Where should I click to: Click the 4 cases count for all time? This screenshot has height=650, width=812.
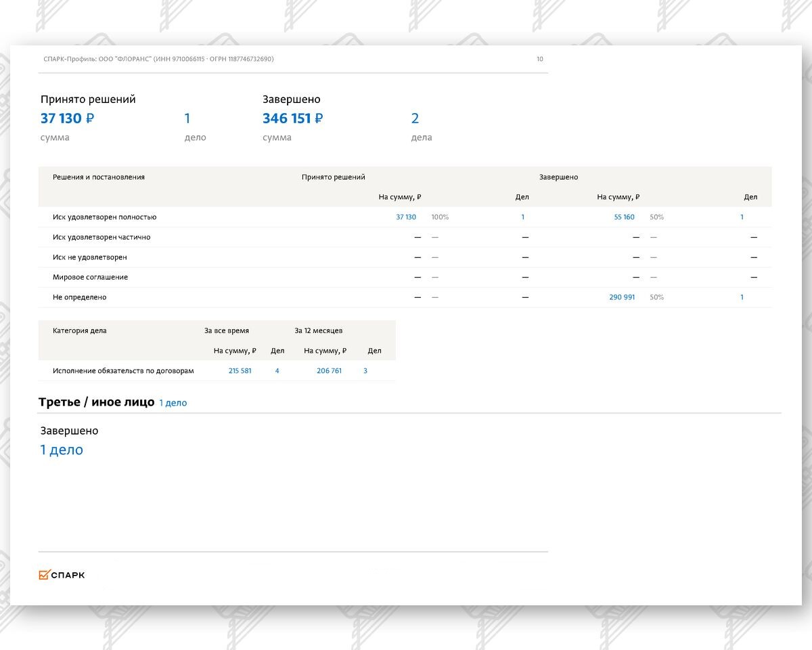(277, 371)
